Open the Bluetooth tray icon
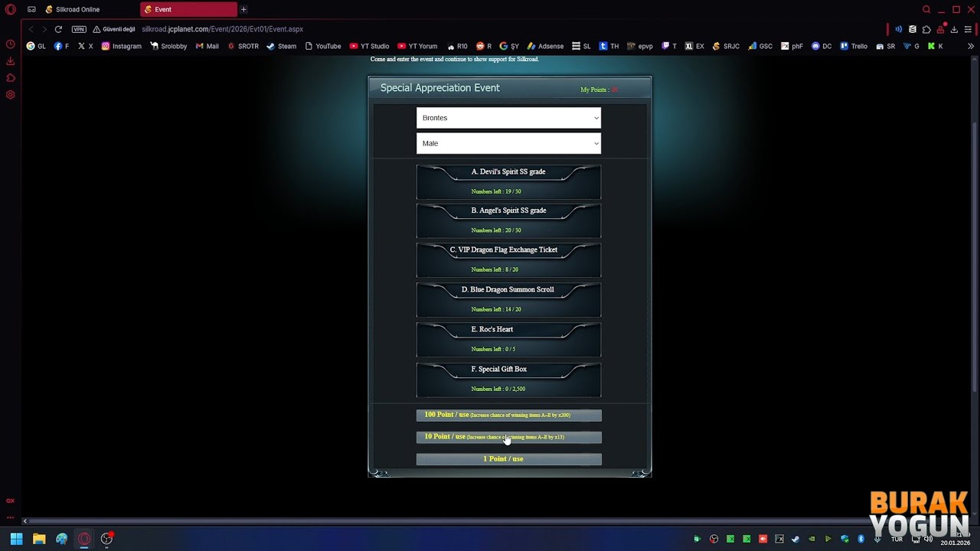Image resolution: width=980 pixels, height=551 pixels. pyautogui.click(x=861, y=539)
